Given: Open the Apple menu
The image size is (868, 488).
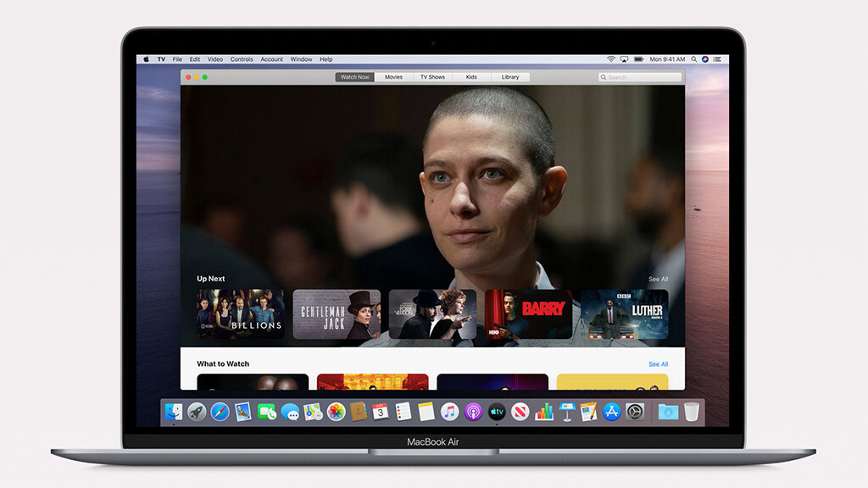Looking at the screenshot, I should point(146,59).
